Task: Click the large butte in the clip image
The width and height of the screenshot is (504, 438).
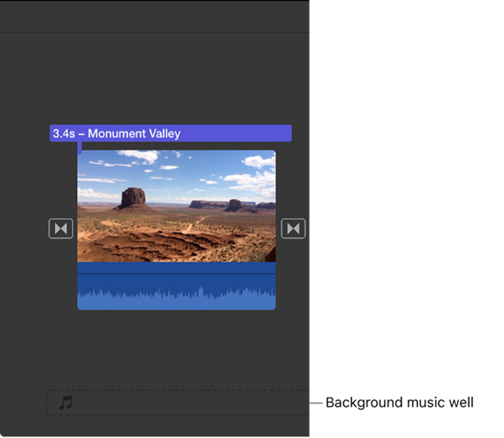Action: [133, 198]
